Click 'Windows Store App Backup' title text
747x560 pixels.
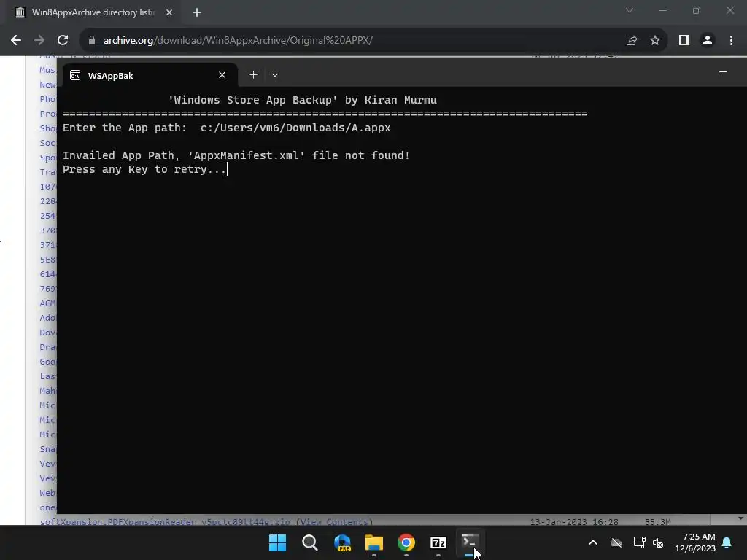[x=253, y=100]
